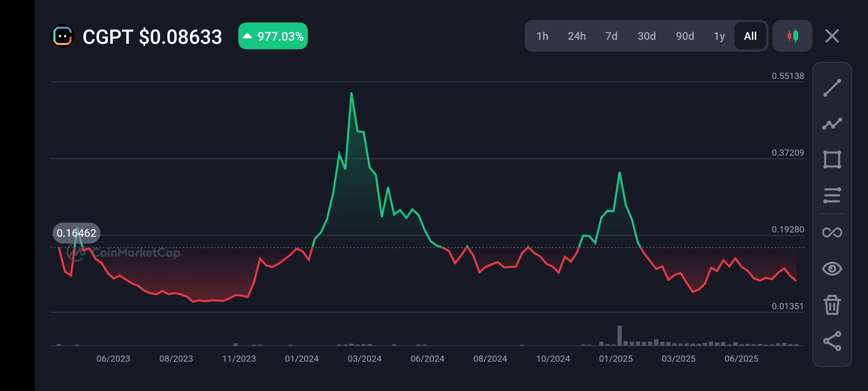Image resolution: width=868 pixels, height=391 pixels.
Task: Switch to the 1h timeframe
Action: coord(542,36)
